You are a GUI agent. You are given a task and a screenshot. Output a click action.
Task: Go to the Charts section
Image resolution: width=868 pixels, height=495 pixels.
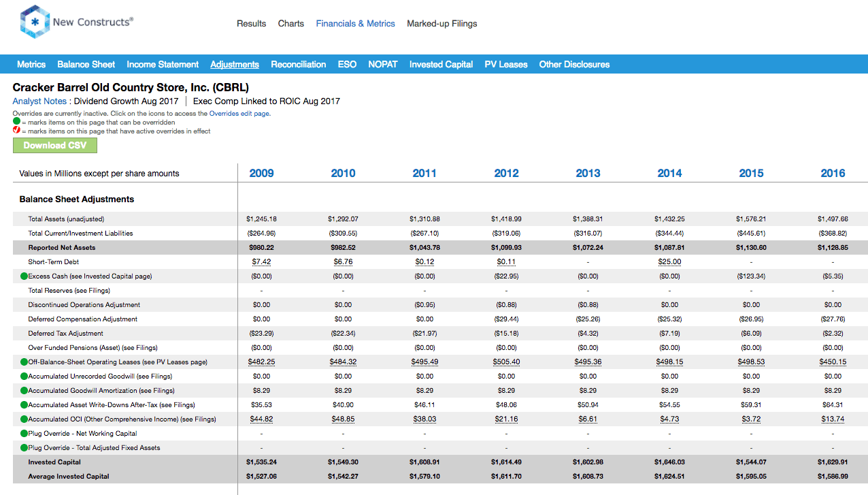pyautogui.click(x=291, y=24)
